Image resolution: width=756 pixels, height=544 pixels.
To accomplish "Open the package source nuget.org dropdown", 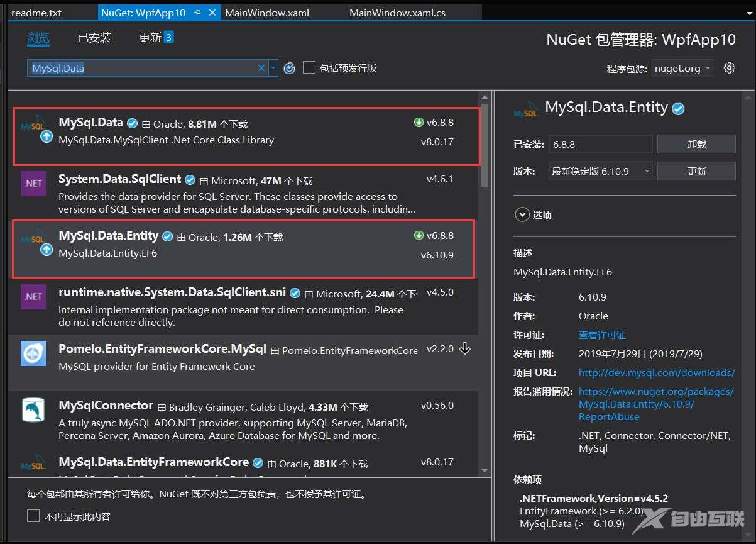I will click(682, 68).
